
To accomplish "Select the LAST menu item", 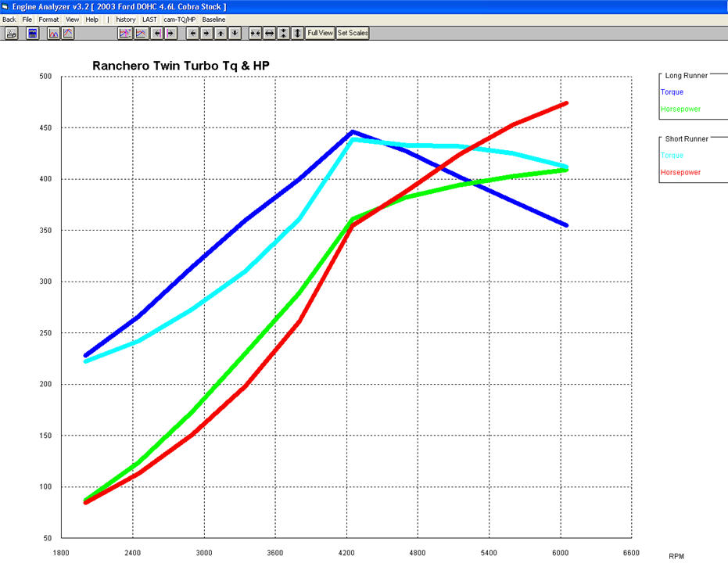I will click(149, 20).
